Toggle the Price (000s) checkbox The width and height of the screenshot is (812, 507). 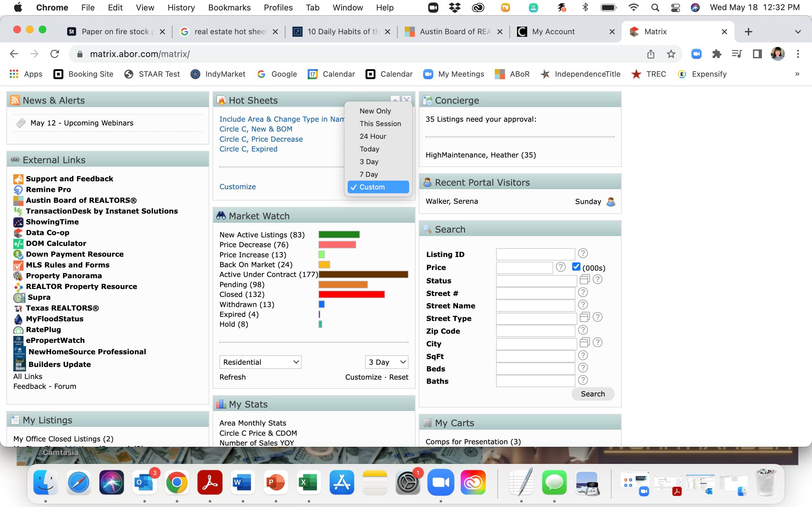click(x=576, y=267)
